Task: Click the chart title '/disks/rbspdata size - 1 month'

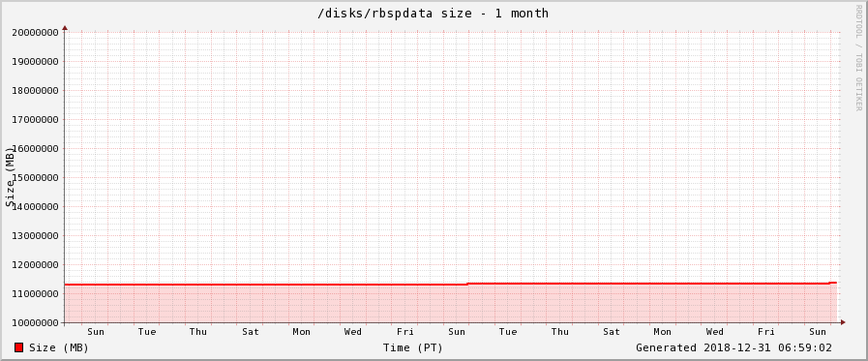Action: coord(433,14)
